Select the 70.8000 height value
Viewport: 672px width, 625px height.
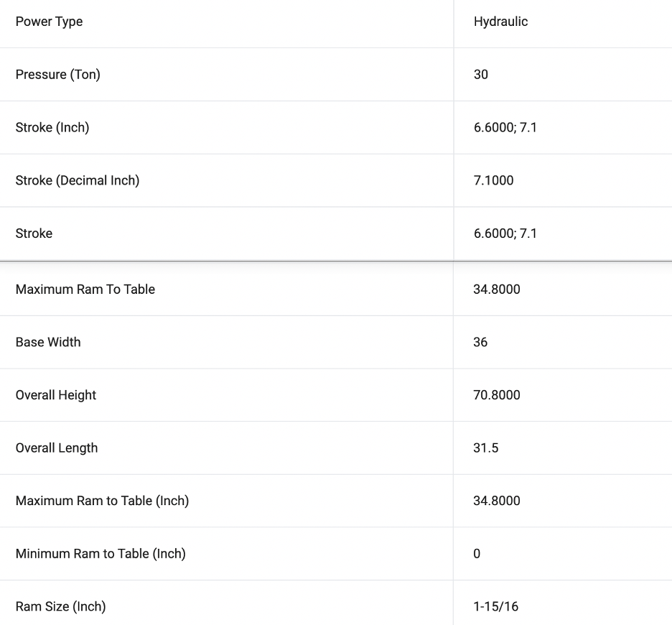pos(497,395)
